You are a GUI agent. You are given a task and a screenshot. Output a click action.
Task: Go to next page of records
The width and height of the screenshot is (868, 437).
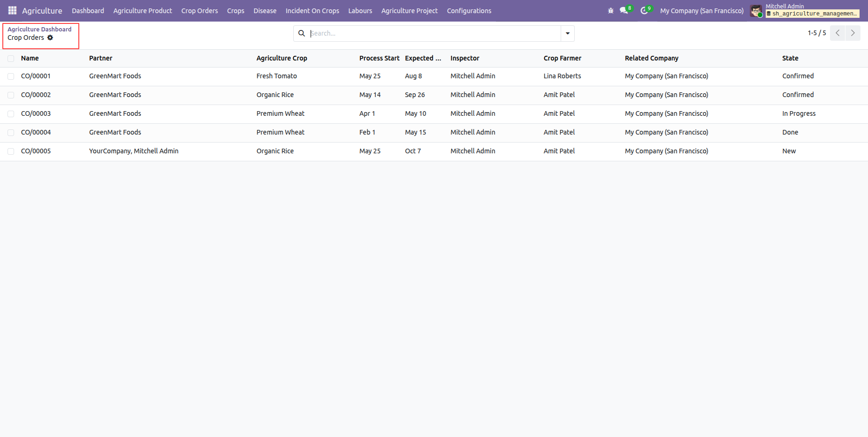pyautogui.click(x=853, y=33)
